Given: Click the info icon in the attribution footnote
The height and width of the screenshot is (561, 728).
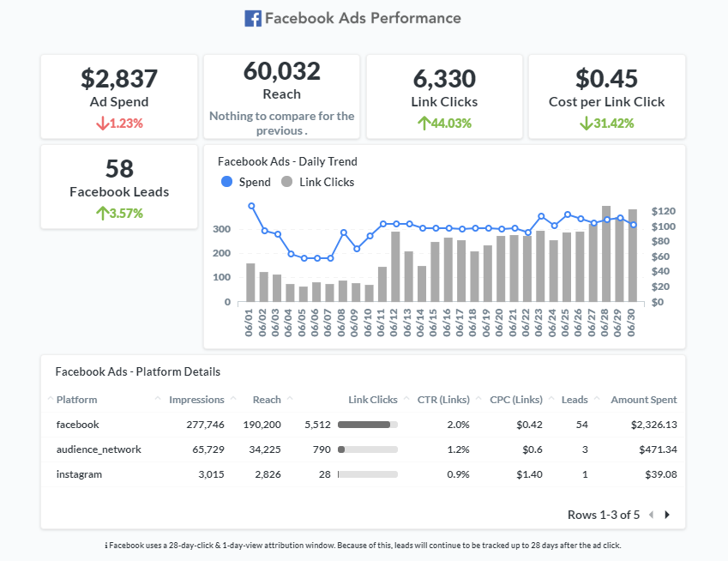Looking at the screenshot, I should pos(107,545).
